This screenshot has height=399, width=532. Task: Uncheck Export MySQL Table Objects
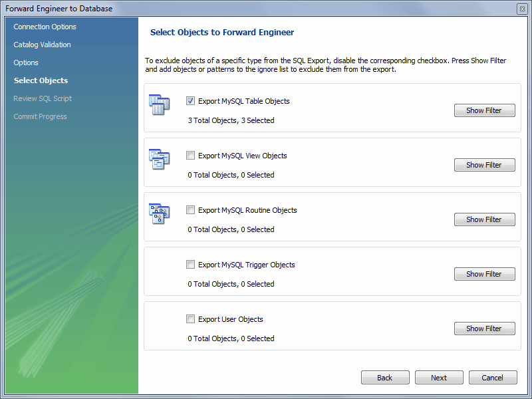click(191, 101)
